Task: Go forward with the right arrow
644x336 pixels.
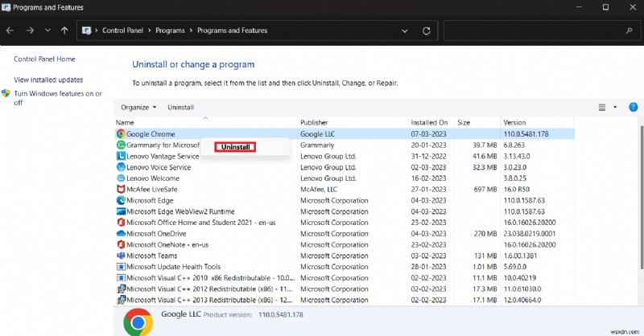Action: coord(30,31)
